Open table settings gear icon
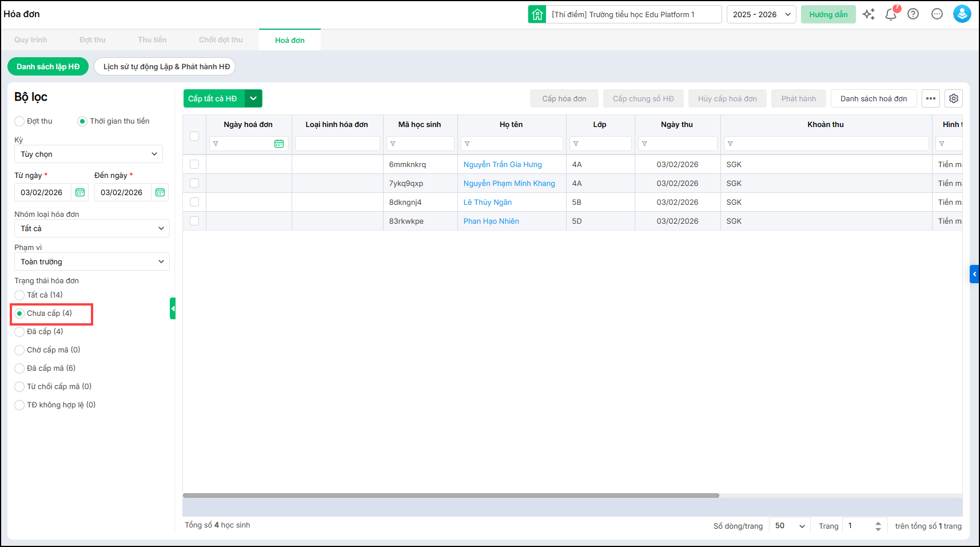 953,98
